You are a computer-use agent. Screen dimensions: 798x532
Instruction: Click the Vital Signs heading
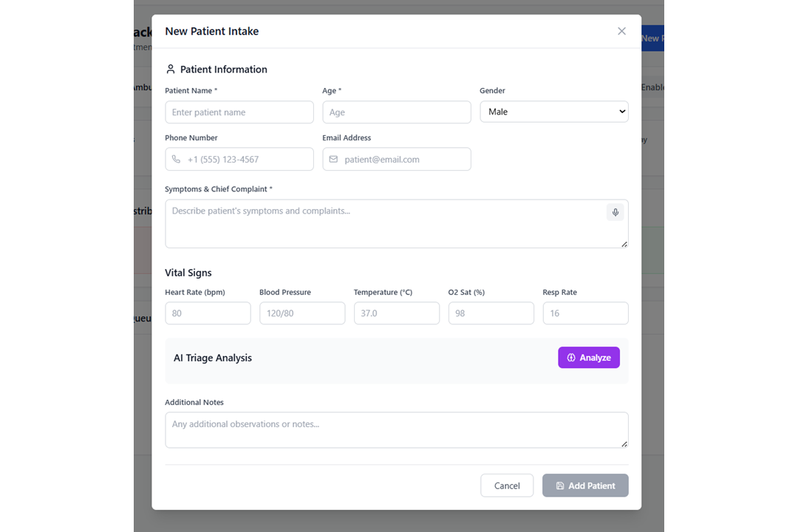(x=188, y=273)
